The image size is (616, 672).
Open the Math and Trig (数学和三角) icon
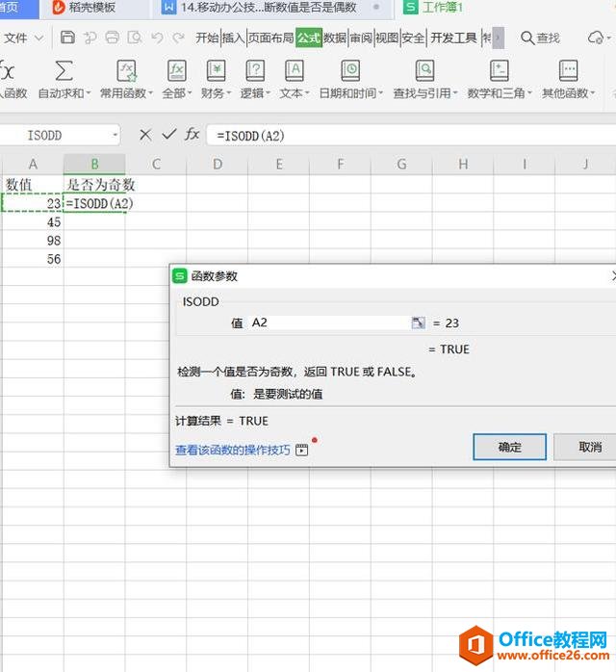tap(499, 70)
